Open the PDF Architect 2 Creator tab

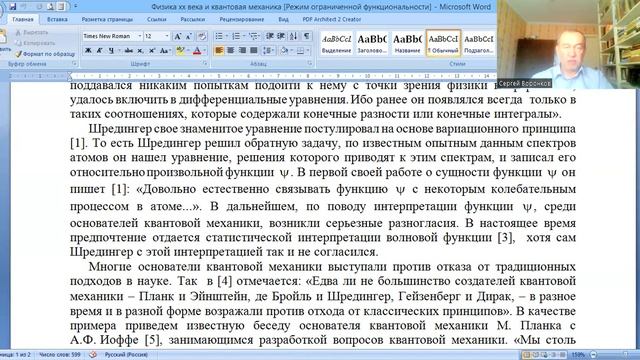click(x=331, y=19)
